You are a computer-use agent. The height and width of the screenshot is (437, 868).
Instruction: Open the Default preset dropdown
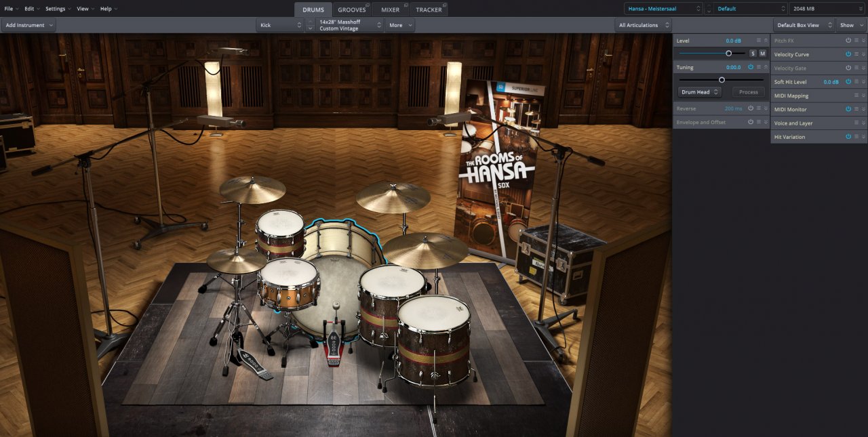(750, 9)
